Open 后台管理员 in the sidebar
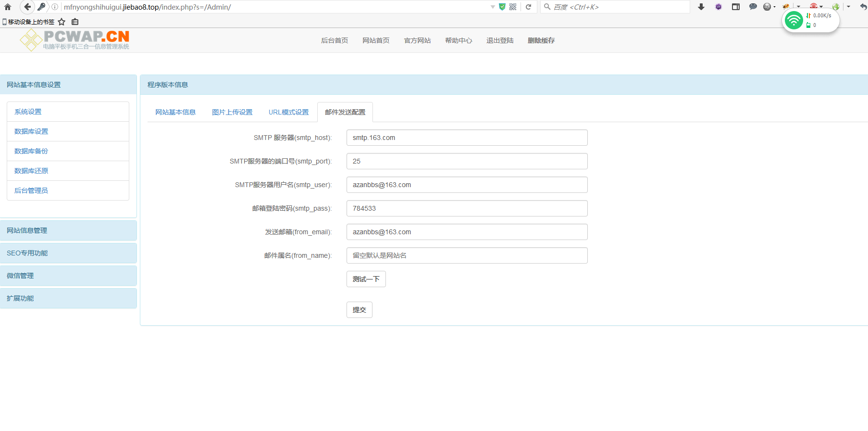 (68, 190)
